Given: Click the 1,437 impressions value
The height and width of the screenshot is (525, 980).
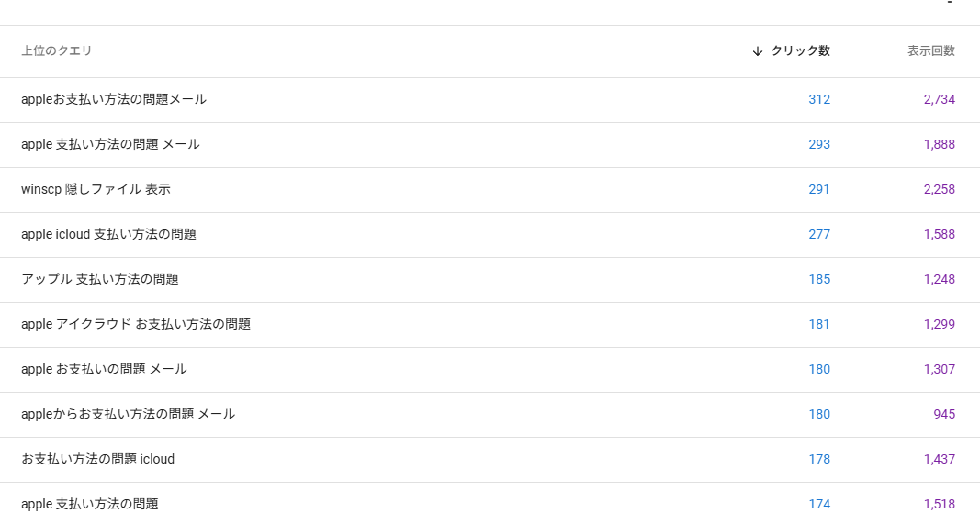Looking at the screenshot, I should tap(939, 459).
